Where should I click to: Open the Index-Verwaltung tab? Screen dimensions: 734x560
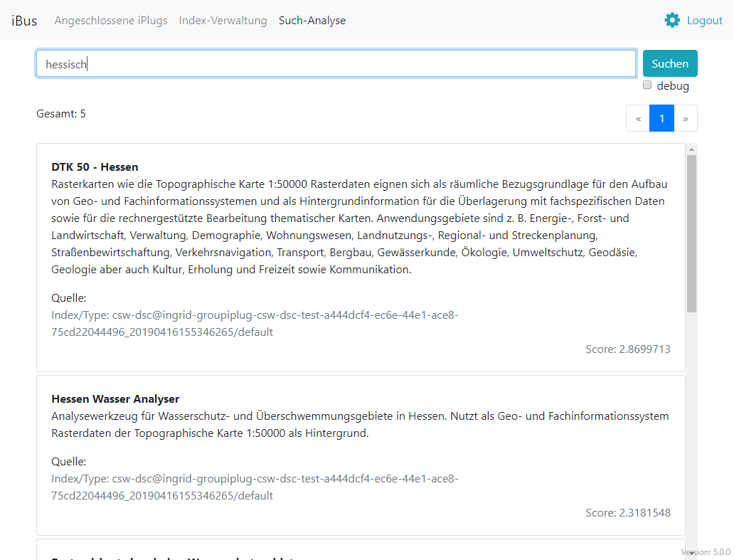[223, 21]
